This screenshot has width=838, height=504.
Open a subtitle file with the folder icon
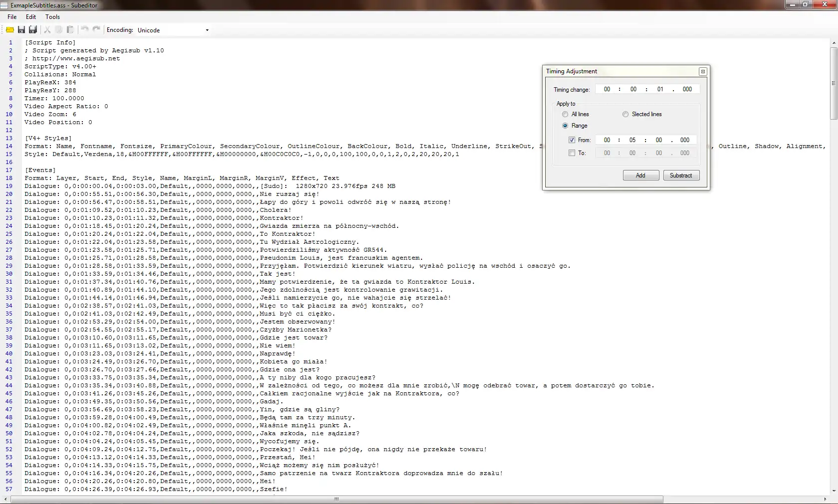(x=10, y=30)
